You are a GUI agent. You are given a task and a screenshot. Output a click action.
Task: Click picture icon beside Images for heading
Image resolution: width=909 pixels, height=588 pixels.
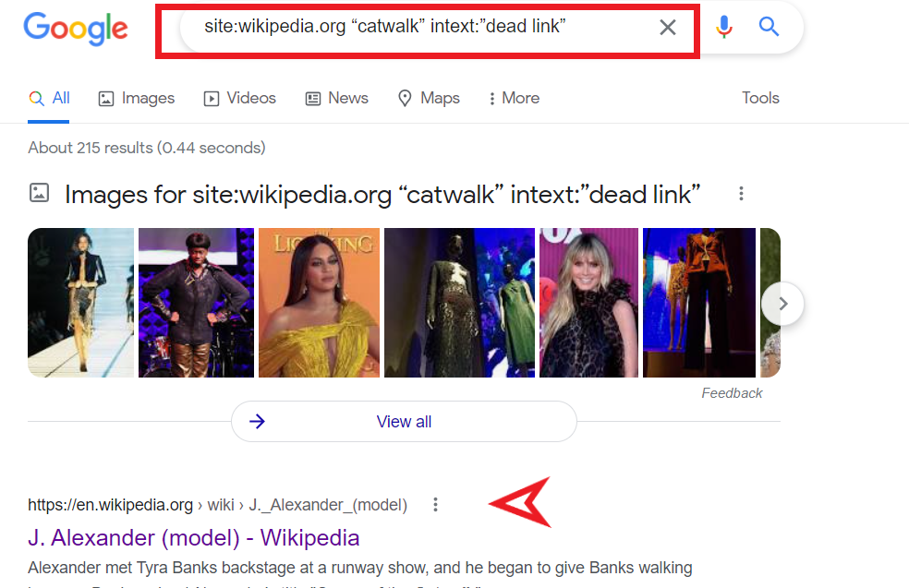click(x=40, y=193)
